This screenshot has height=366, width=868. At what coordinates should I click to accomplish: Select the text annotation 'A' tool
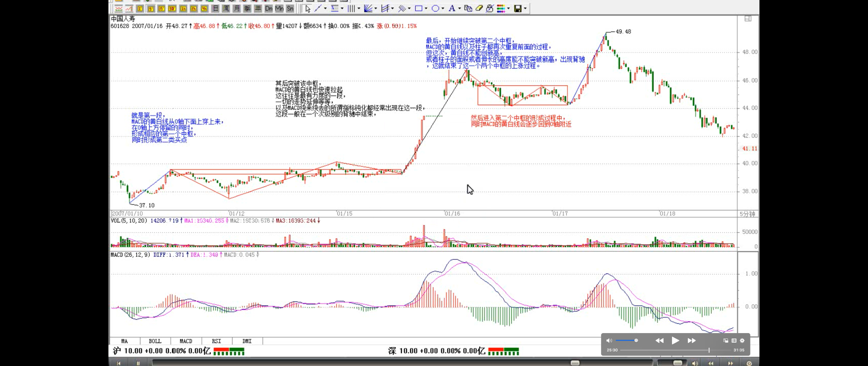[x=452, y=8]
